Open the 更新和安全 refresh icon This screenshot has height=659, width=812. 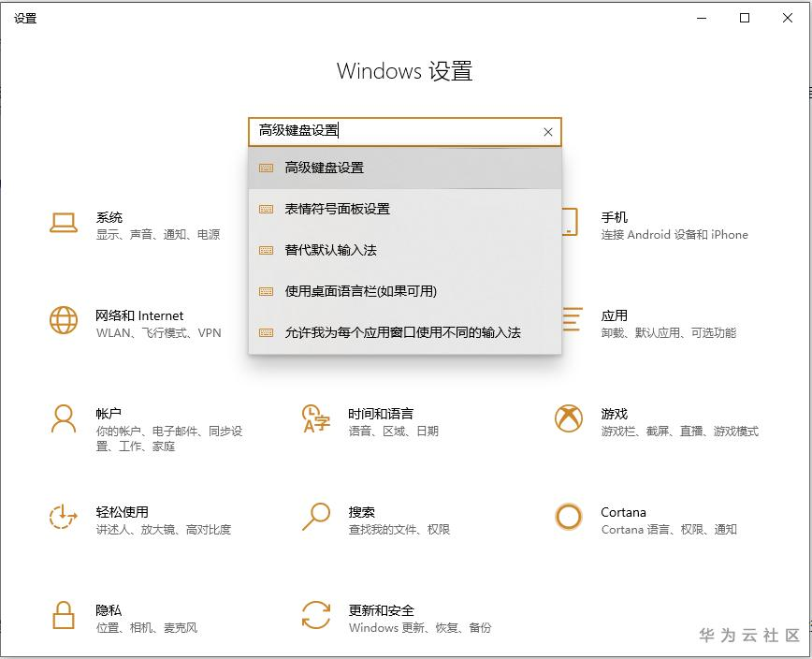[316, 615]
